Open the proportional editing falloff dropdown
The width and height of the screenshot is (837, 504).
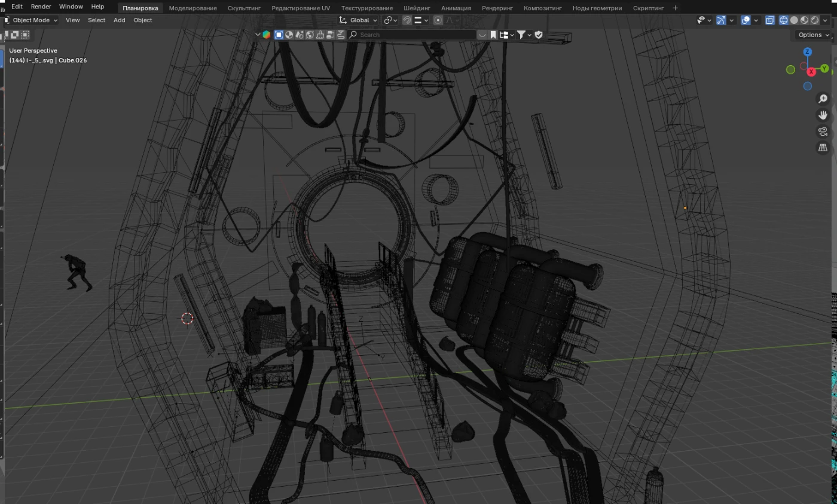[x=452, y=20]
